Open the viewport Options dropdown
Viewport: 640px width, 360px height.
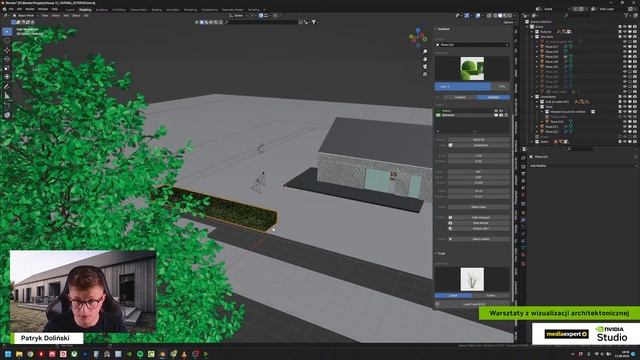(x=509, y=22)
